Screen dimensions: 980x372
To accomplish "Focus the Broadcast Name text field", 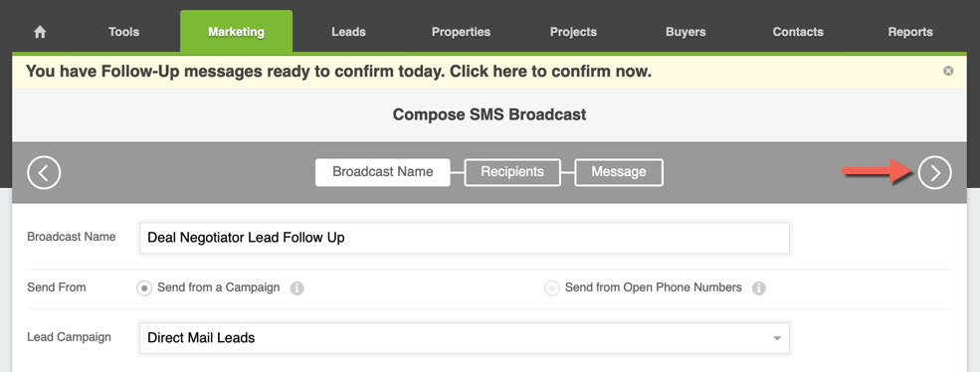I will click(x=465, y=238).
